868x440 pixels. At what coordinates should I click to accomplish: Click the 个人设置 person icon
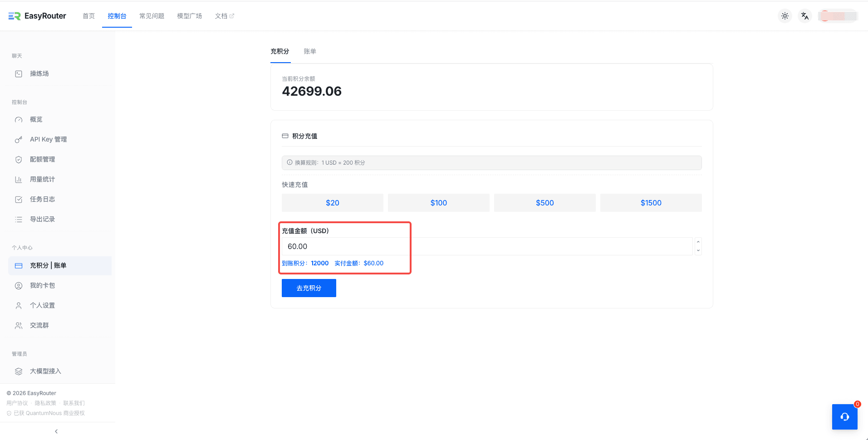(x=19, y=306)
